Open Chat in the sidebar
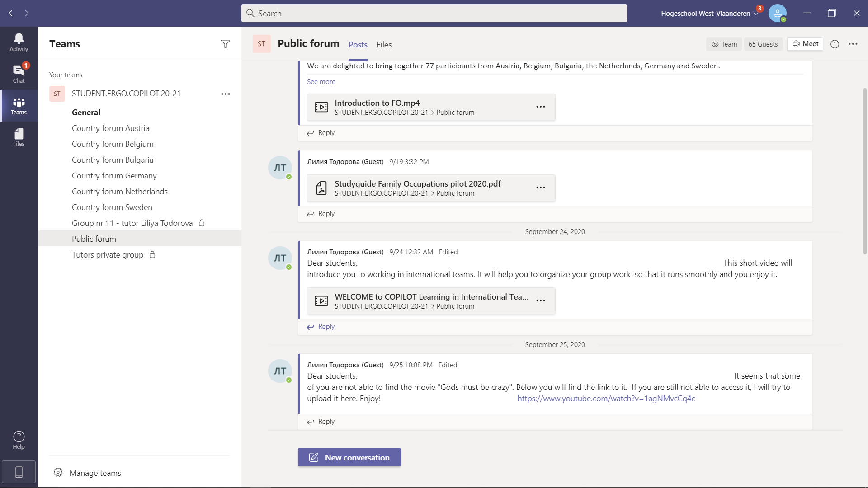Screen dimensions: 868x488 click(19, 74)
